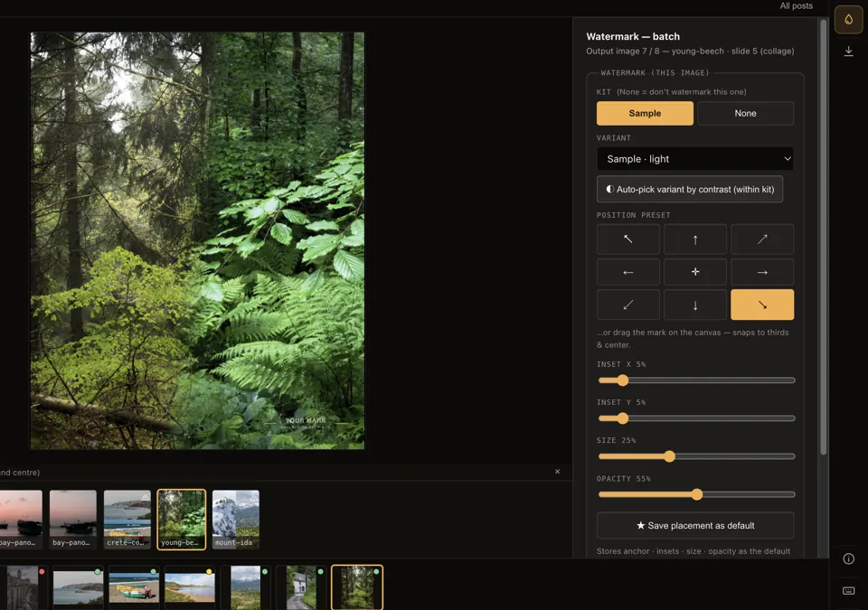The width and height of the screenshot is (868, 610).
Task: Click the Output image 7 / 8 subtitle text
Action: coord(690,51)
